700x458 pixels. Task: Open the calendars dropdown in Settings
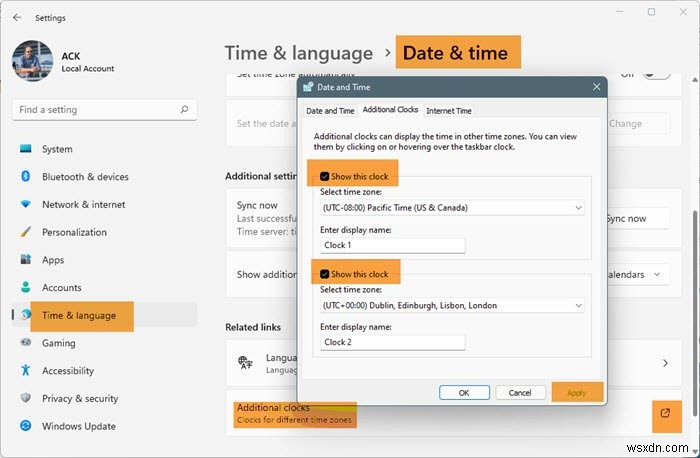pyautogui.click(x=638, y=275)
